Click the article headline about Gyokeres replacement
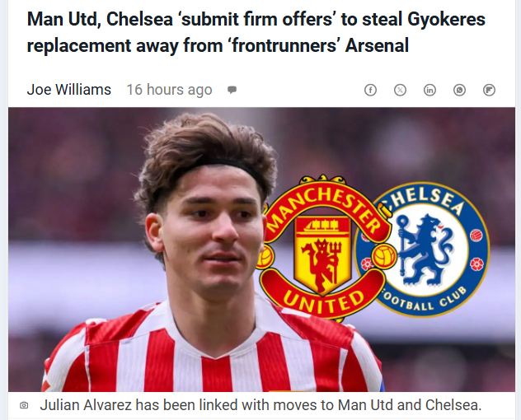The height and width of the screenshot is (420, 521). point(256,32)
